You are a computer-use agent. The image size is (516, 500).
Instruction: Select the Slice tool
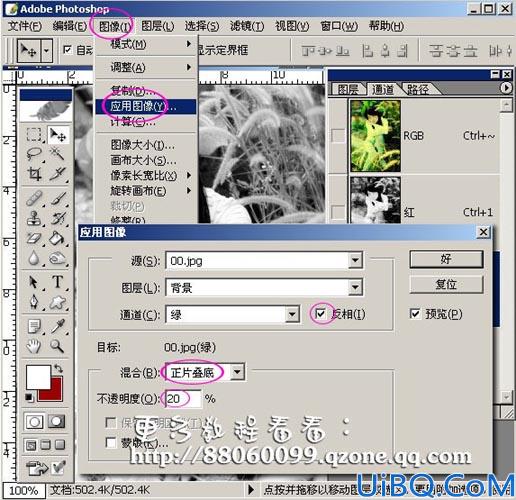pyautogui.click(x=57, y=174)
